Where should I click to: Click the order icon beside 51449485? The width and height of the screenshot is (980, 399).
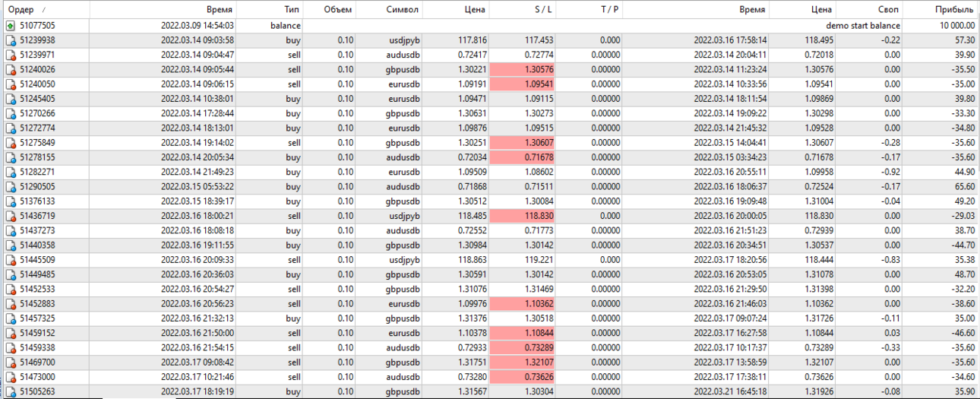pos(11,274)
